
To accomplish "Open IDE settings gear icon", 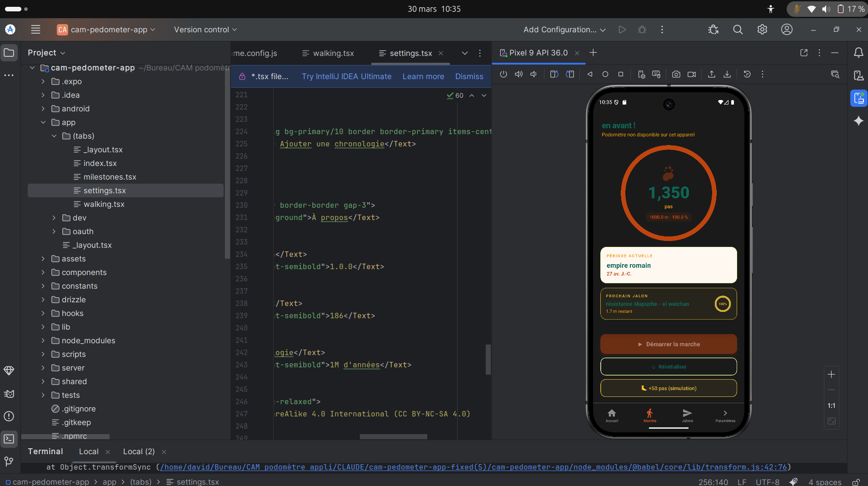I will point(762,30).
